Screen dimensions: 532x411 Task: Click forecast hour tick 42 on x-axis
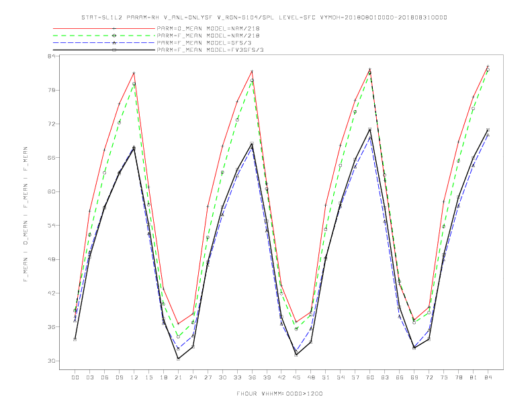click(x=281, y=377)
